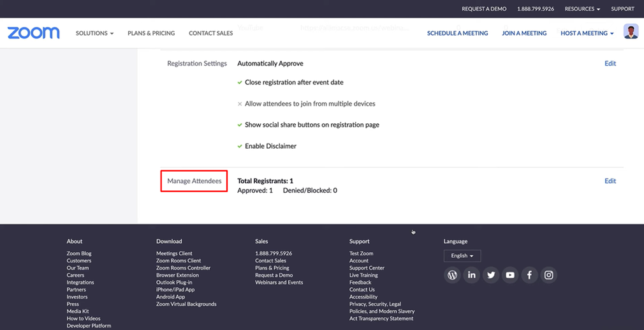Open Zoom's Twitter icon
The width and height of the screenshot is (644, 330).
tap(490, 275)
